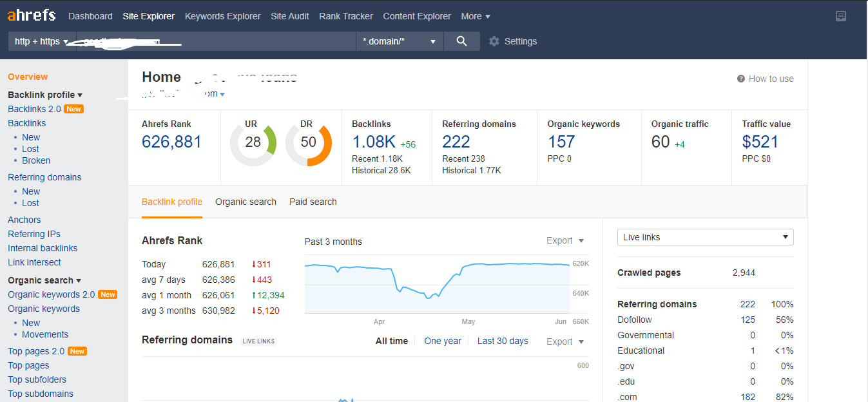Image resolution: width=868 pixels, height=402 pixels.
Task: Click the ahrefs logo
Action: click(31, 15)
